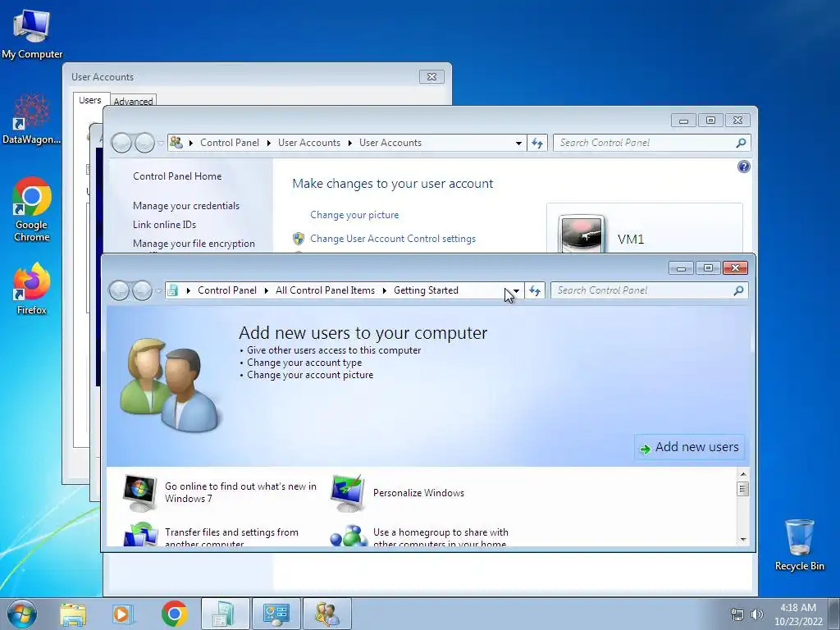Viewport: 840px width, 630px height.
Task: Open the Recycle Bin
Action: pyautogui.click(x=799, y=545)
